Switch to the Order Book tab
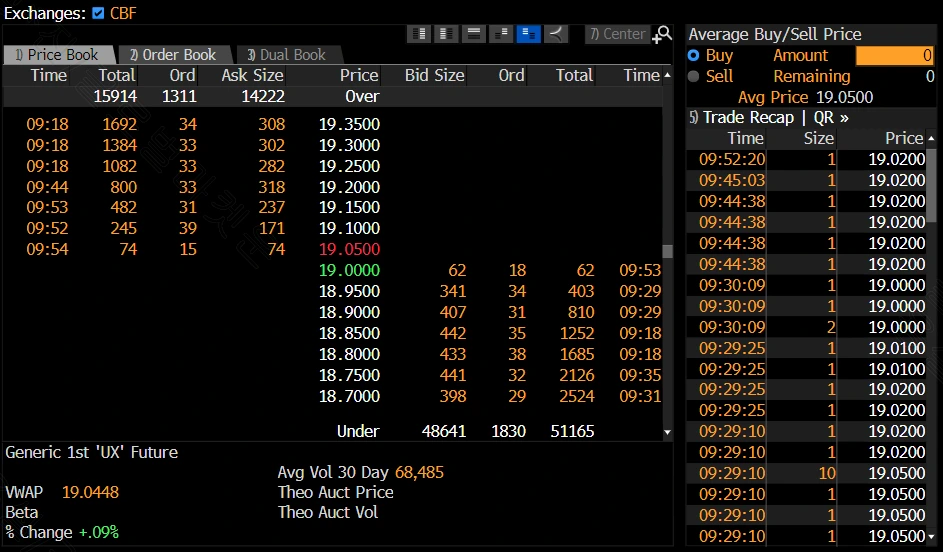Image resolution: width=943 pixels, height=552 pixels. 173,55
